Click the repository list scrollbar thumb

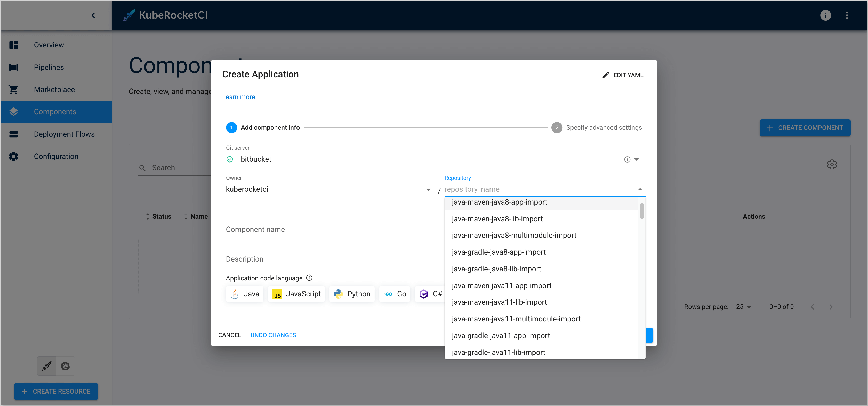(x=641, y=211)
